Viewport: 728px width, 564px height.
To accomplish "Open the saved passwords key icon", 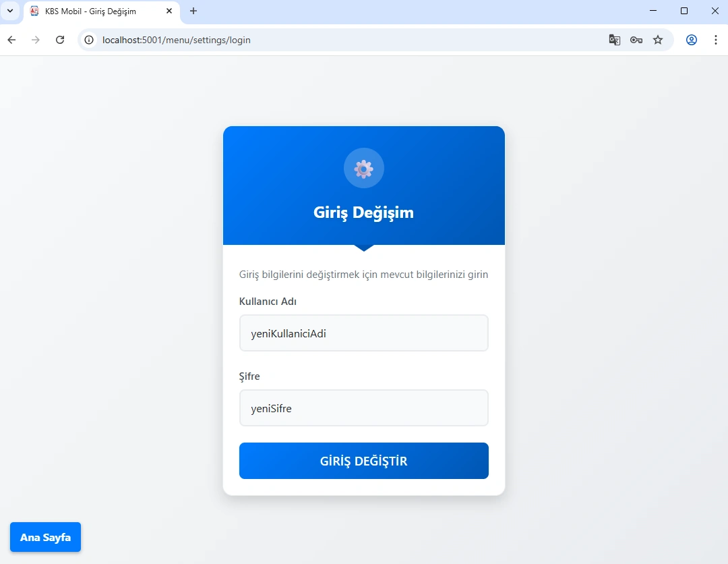I will click(636, 40).
